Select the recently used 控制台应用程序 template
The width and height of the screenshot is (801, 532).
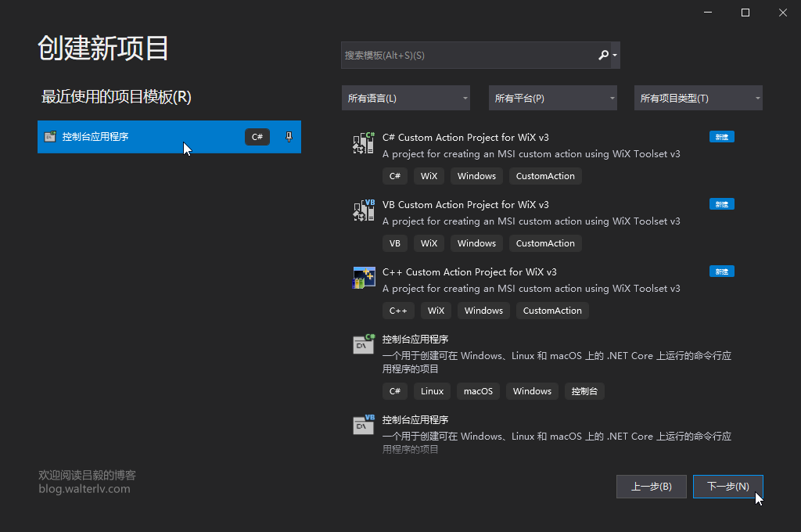click(141, 137)
